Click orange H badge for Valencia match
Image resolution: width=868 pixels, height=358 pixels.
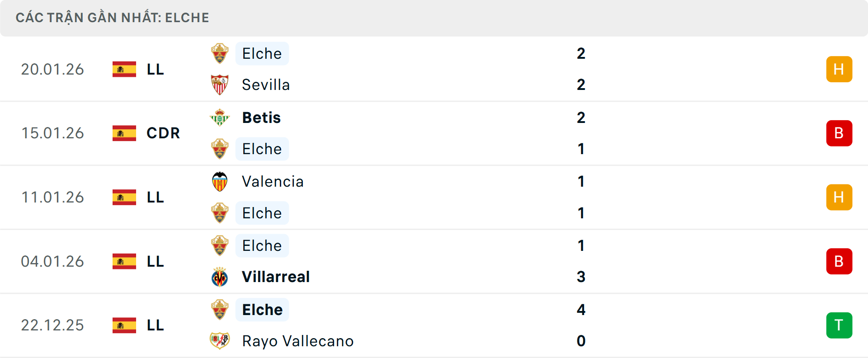[x=839, y=198]
